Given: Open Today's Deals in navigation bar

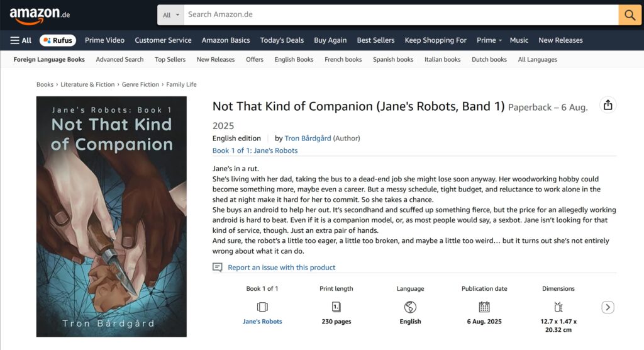Looking at the screenshot, I should (282, 40).
